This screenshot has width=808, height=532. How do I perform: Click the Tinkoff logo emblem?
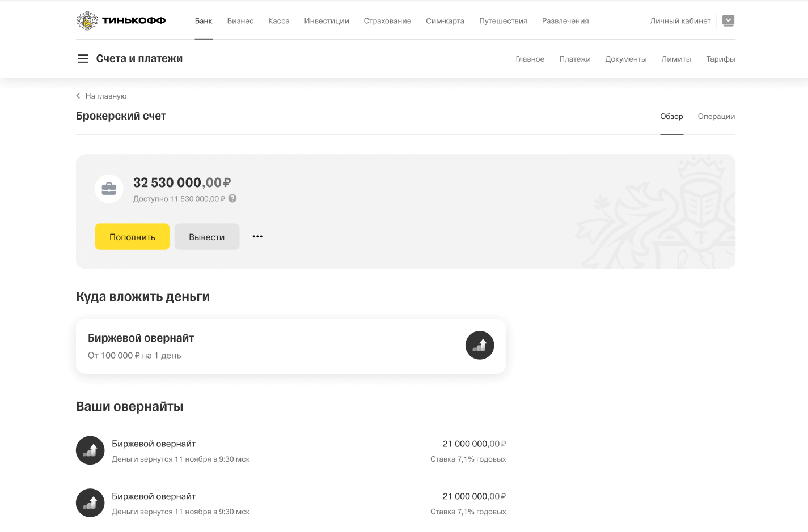click(87, 20)
